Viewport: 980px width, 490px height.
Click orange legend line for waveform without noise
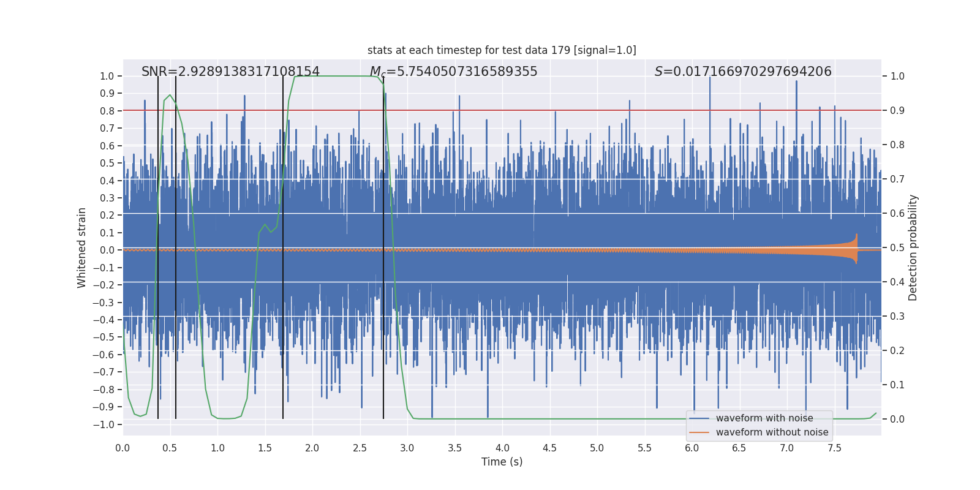click(699, 432)
